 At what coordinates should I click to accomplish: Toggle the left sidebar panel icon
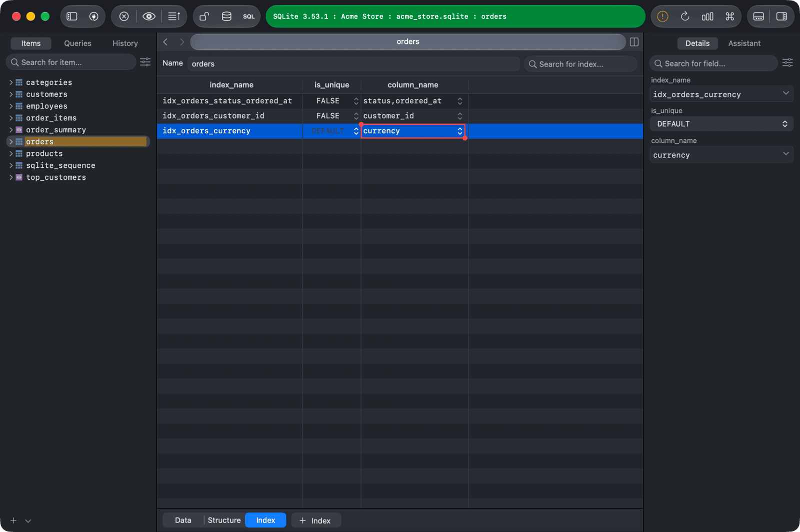point(72,16)
